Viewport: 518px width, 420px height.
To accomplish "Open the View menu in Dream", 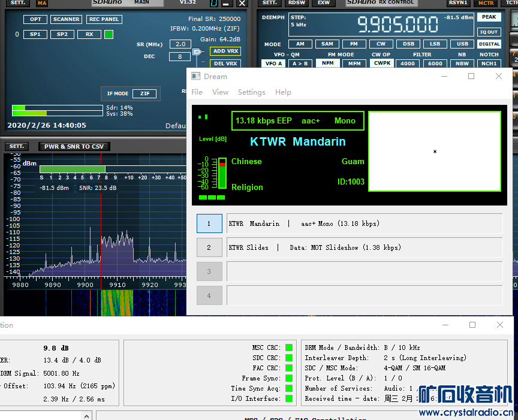I will click(x=220, y=92).
